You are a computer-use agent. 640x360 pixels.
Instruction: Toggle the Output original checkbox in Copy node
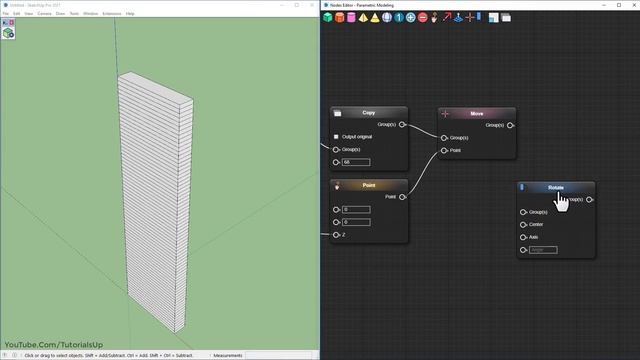click(x=336, y=137)
